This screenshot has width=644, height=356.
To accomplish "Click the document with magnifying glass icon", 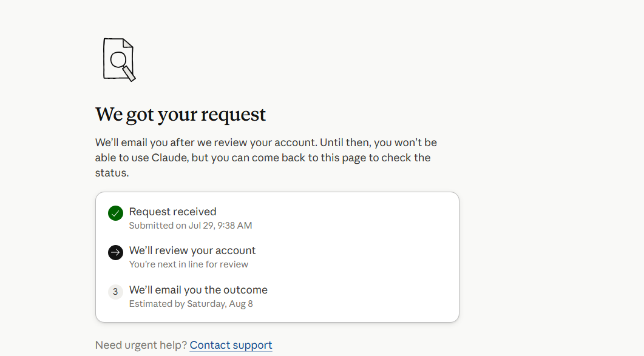I will (x=119, y=59).
